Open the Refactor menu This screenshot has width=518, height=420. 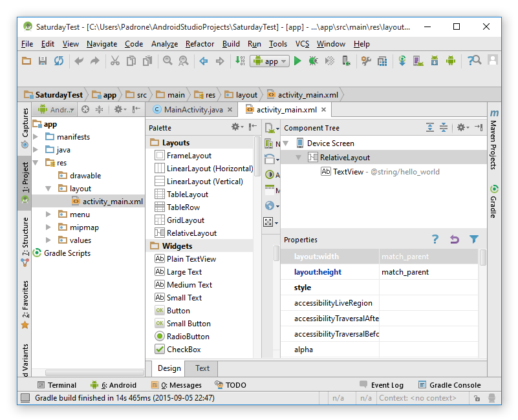[200, 44]
